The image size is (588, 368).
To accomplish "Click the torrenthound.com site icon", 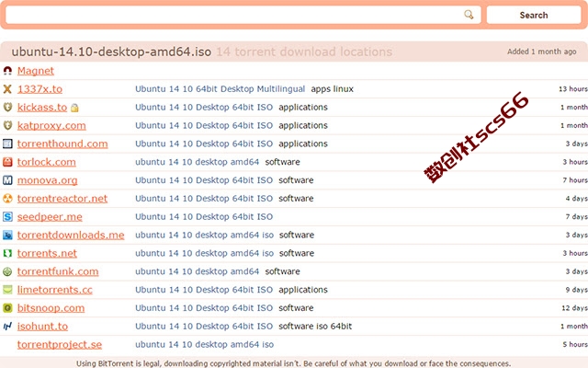I will [7, 144].
